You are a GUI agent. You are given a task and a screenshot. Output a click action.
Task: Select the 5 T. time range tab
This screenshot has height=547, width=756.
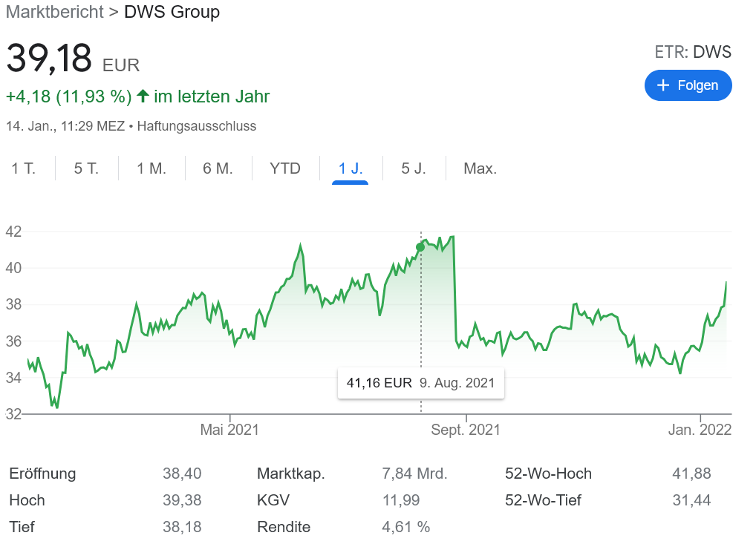pos(86,168)
